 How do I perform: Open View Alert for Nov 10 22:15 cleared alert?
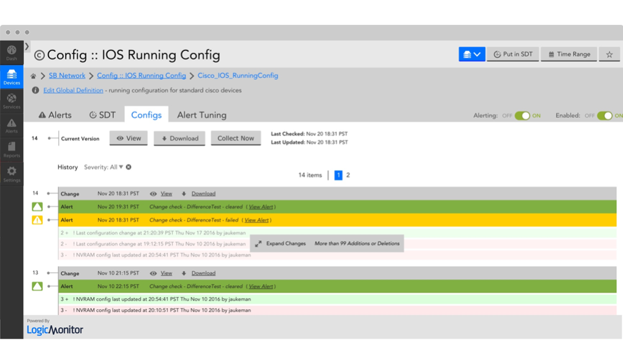pyautogui.click(x=260, y=286)
